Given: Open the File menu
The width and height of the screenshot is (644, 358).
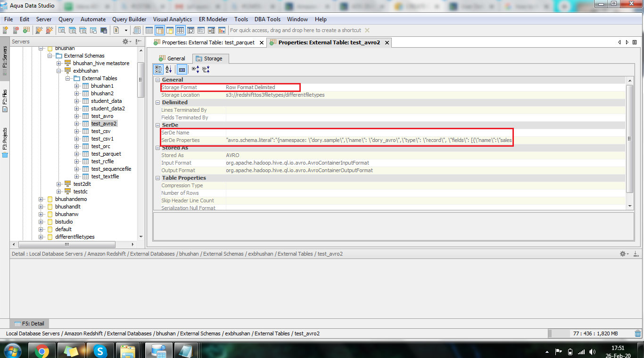Looking at the screenshot, I should click(x=8, y=19).
